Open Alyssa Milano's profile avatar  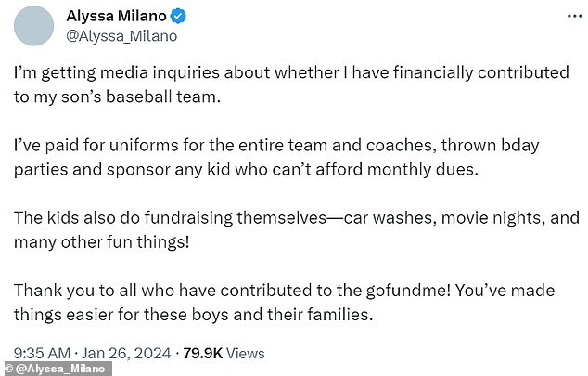[35, 25]
